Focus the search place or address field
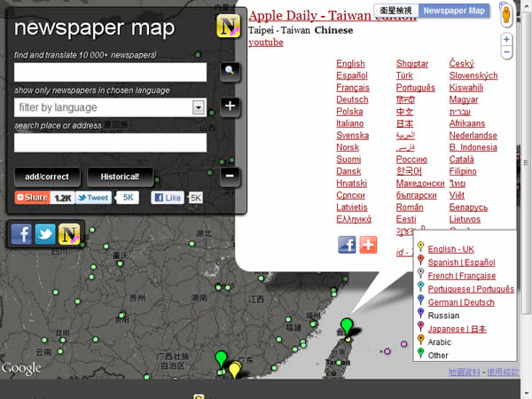 tap(110, 143)
